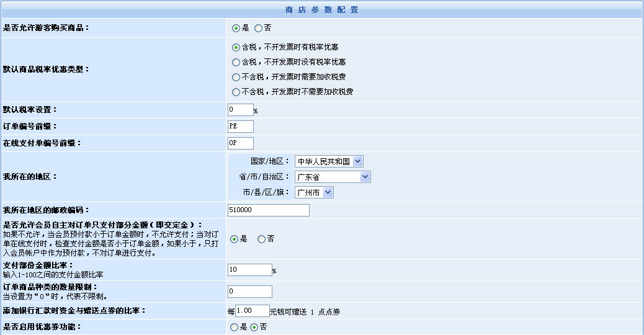Open the 省/市/自治区 dropdown showing 广东省
The height and width of the screenshot is (335, 644).
[x=332, y=177]
